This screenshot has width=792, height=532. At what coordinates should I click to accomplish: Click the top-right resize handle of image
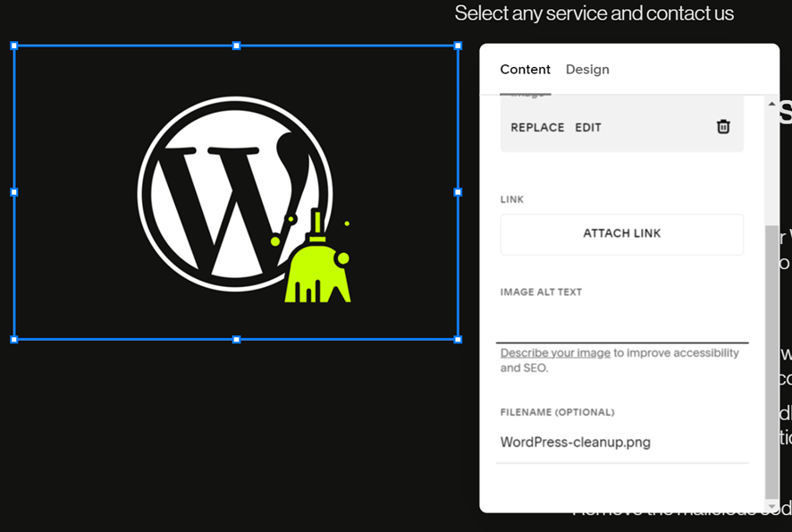[x=458, y=46]
